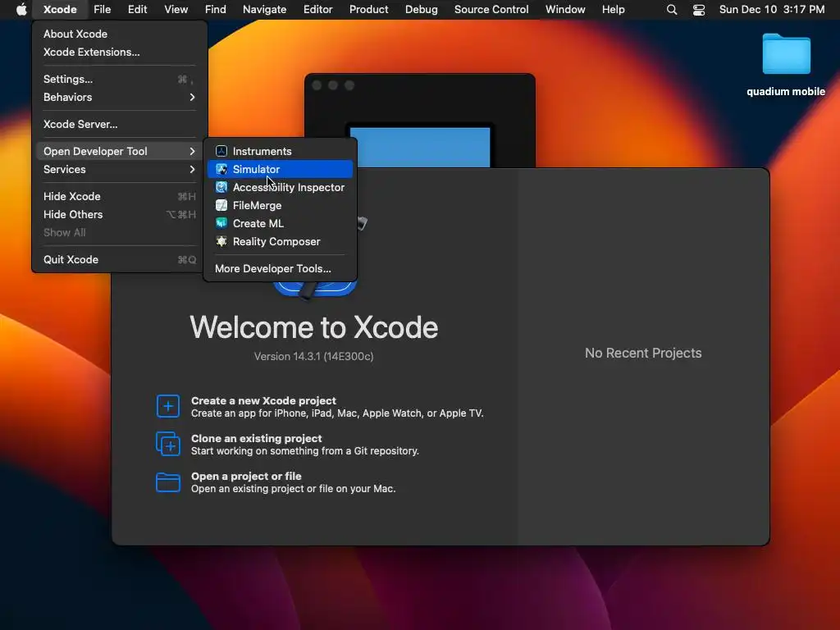This screenshot has width=840, height=630.
Task: Open the View menu
Action: pos(176,9)
